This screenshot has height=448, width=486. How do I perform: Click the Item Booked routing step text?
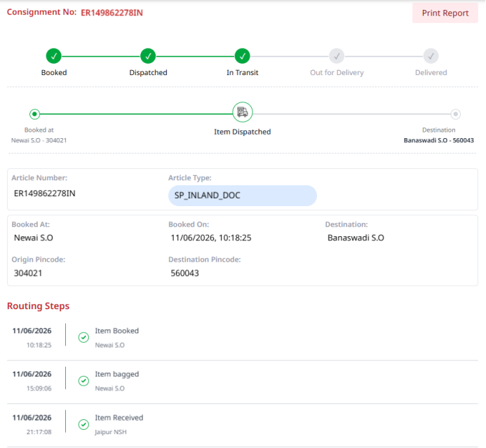(x=117, y=331)
